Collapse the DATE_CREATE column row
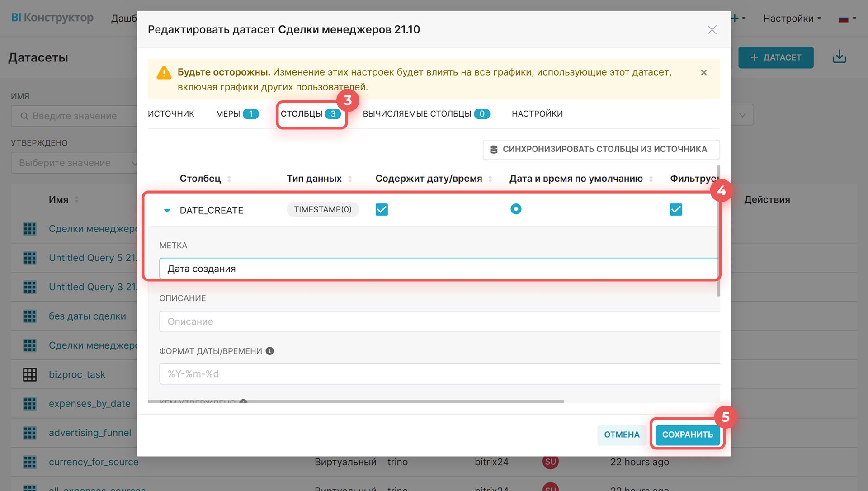The image size is (868, 491). pos(167,210)
